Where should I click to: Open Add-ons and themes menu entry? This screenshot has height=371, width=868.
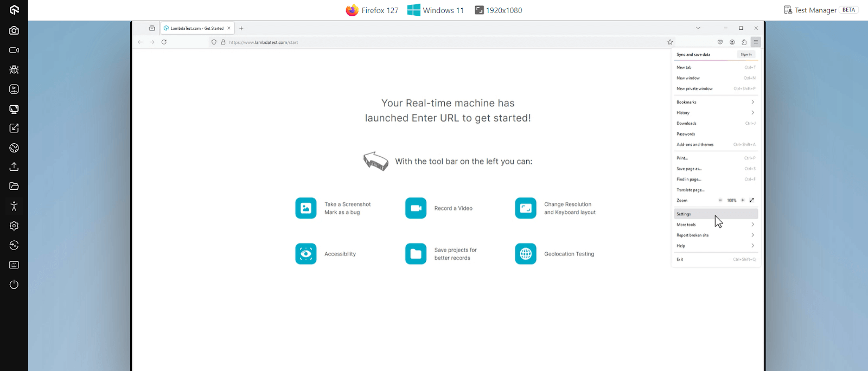tap(716, 145)
